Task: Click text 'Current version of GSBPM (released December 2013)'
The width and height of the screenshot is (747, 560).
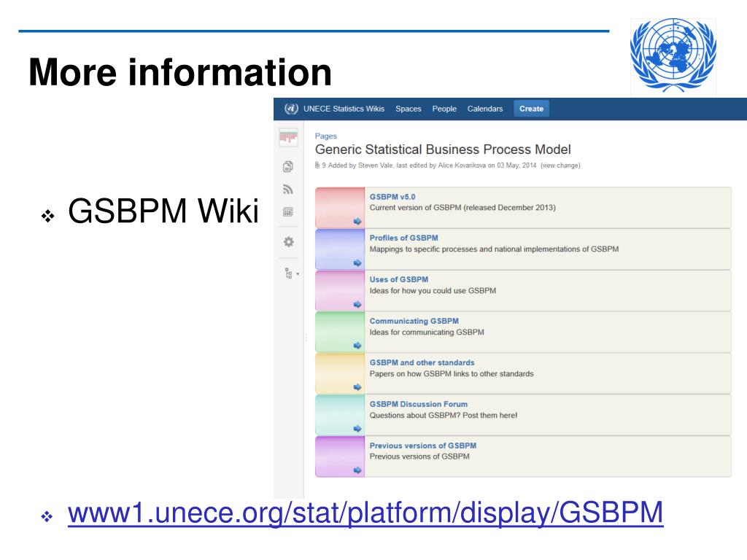Action: pos(462,208)
